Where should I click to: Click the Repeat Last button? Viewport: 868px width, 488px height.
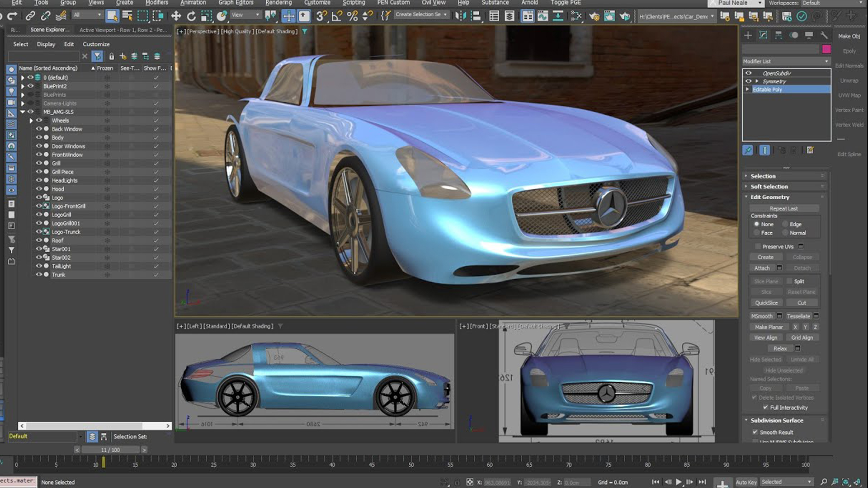[784, 208]
